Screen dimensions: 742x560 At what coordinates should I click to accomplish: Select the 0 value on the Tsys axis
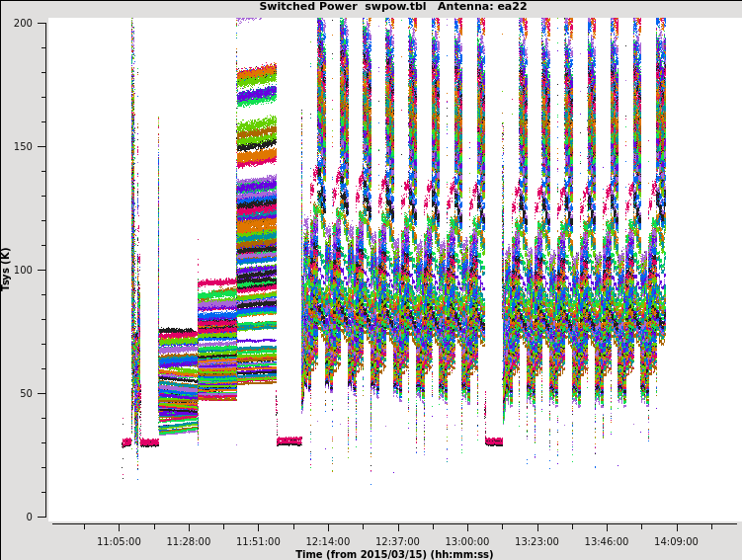[30, 517]
